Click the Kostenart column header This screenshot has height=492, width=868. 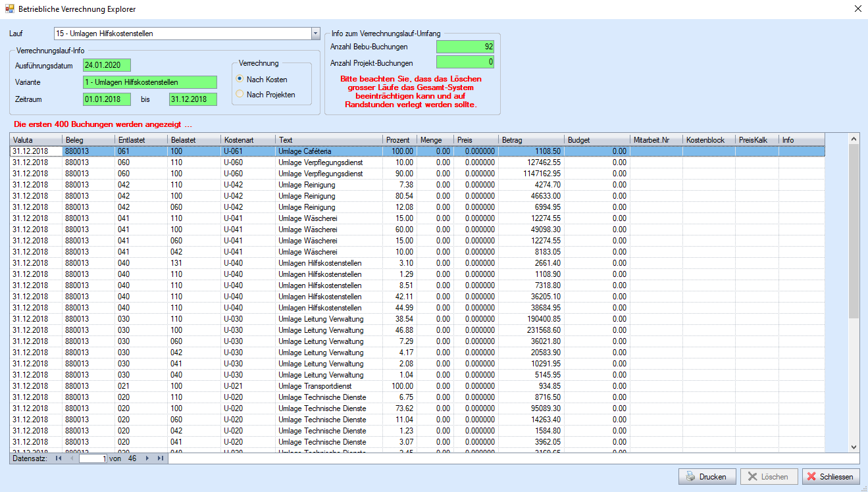coord(247,140)
